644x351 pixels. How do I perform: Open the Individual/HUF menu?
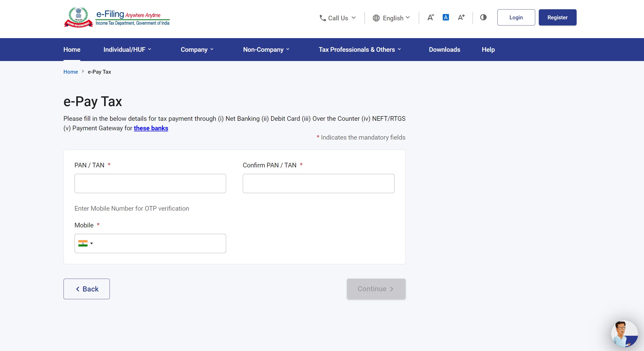pos(127,49)
